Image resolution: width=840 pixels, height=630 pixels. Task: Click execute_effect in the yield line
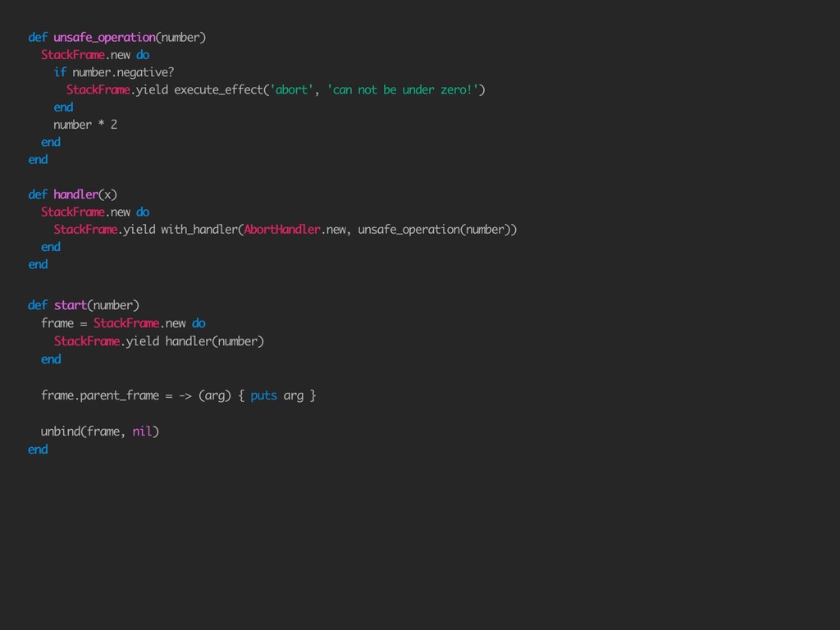pyautogui.click(x=218, y=90)
